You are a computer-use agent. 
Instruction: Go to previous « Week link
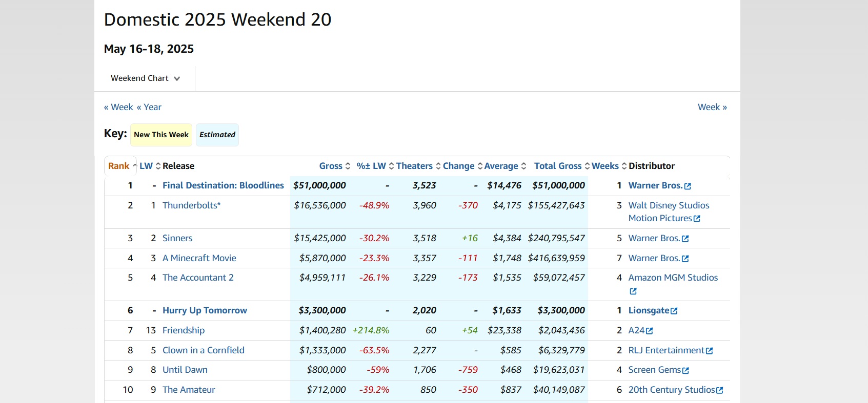point(118,107)
